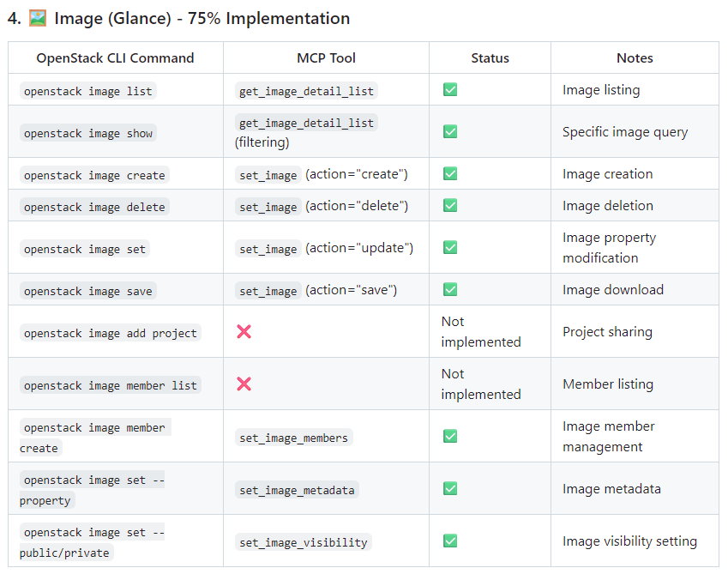
Task: Click red X in the add project row
Action: click(244, 331)
